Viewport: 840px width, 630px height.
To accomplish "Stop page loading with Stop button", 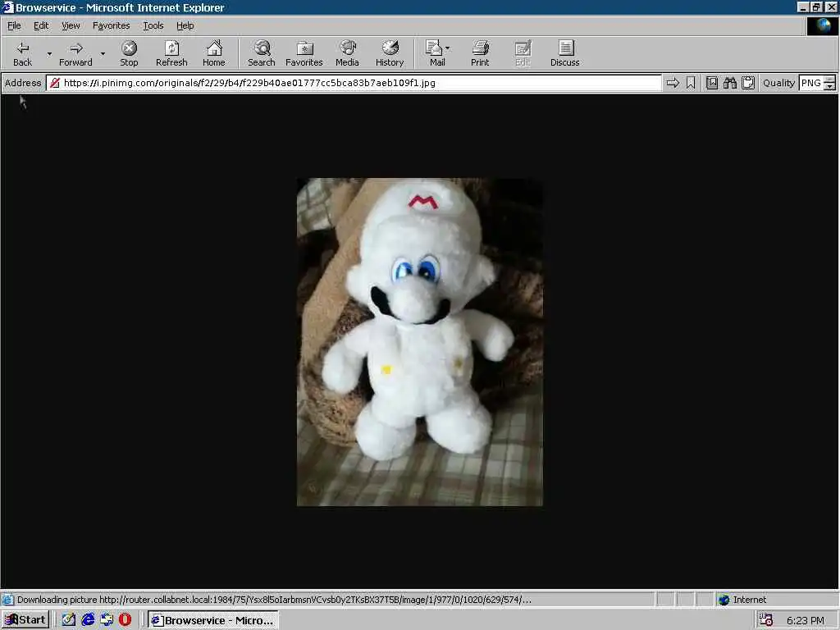I will click(129, 53).
